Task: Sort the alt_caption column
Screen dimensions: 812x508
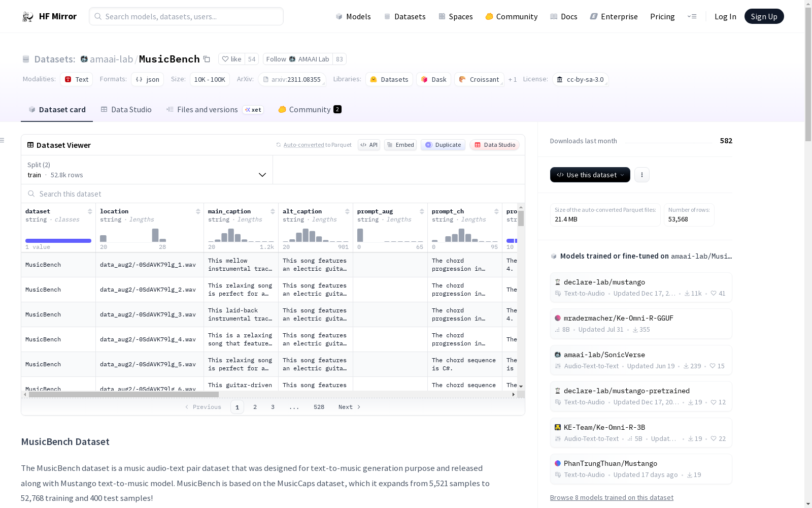Action: [x=347, y=211]
